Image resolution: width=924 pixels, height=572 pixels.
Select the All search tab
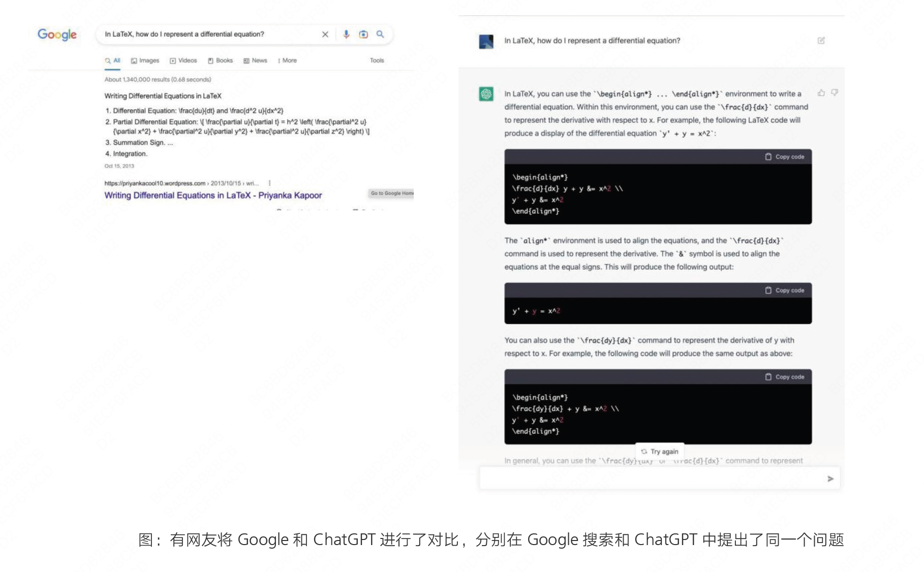(113, 61)
